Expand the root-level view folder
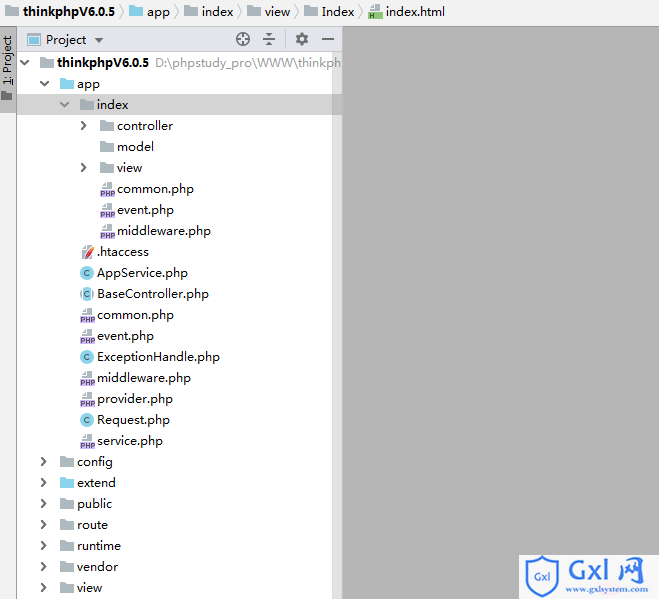 click(x=44, y=588)
